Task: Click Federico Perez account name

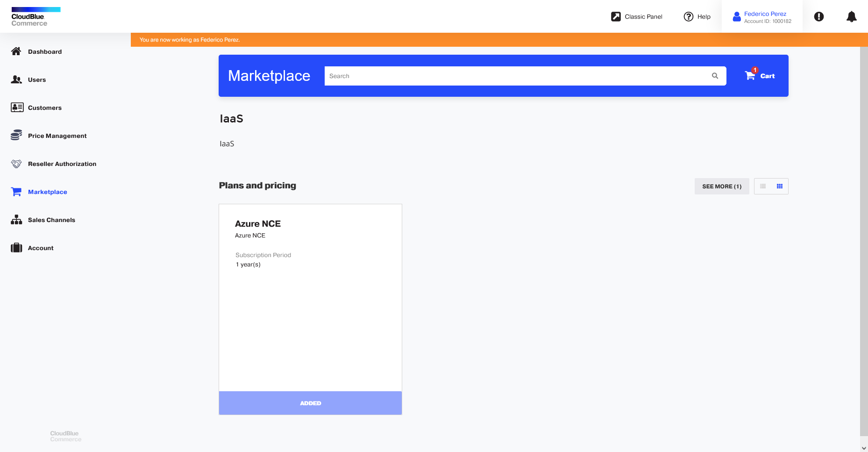Action: point(765,14)
